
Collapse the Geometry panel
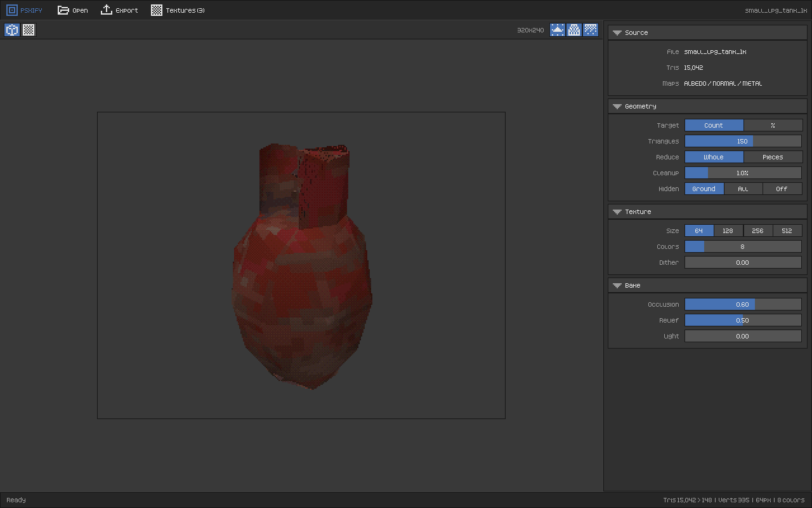tap(617, 107)
